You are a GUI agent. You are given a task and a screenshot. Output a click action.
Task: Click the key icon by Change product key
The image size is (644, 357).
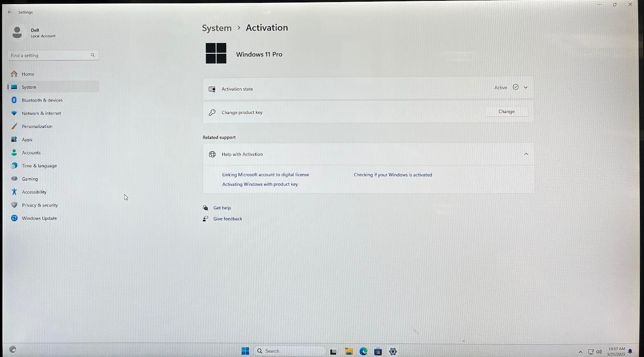pos(212,112)
